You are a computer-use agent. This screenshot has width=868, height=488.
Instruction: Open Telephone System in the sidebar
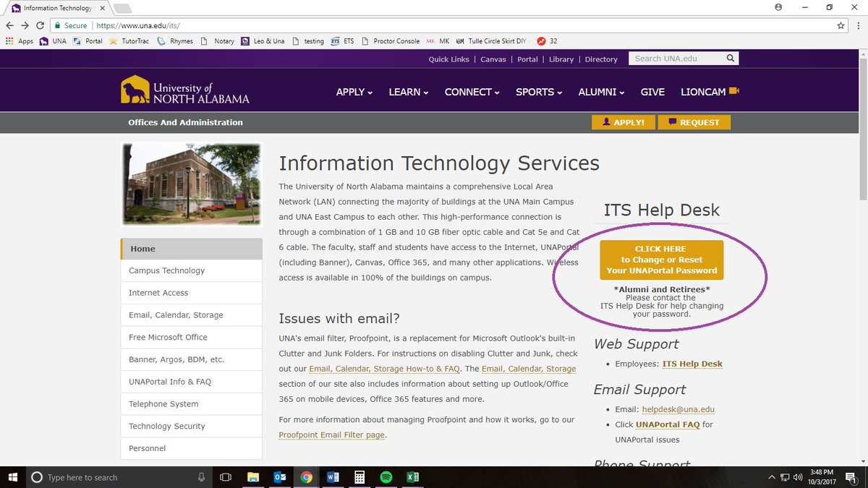tap(191, 404)
